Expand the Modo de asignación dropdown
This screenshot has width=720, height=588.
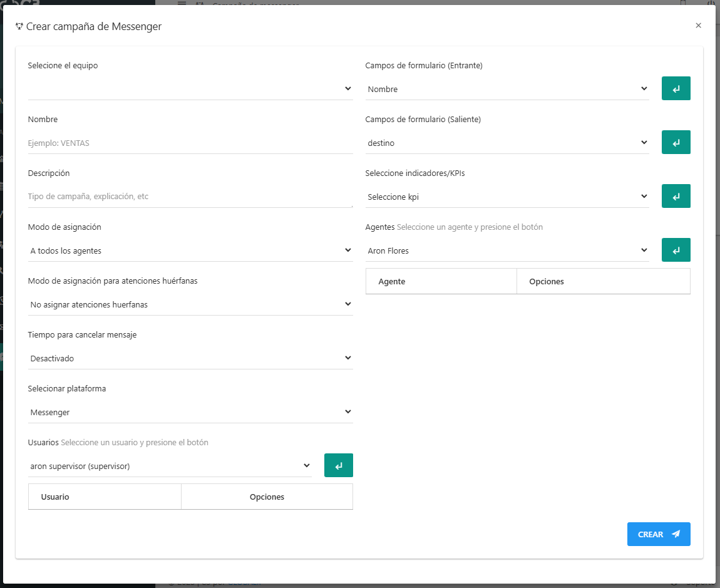tap(190, 250)
